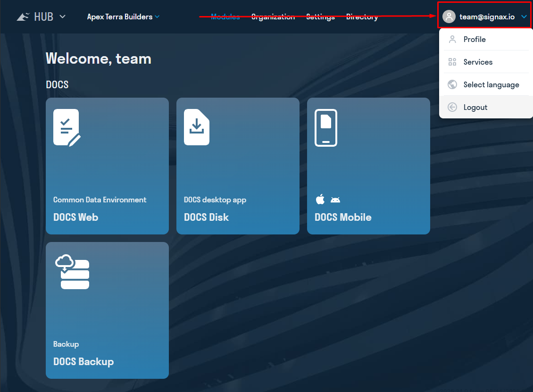This screenshot has height=392, width=533.
Task: Open Profile from the account menu
Action: click(486, 40)
